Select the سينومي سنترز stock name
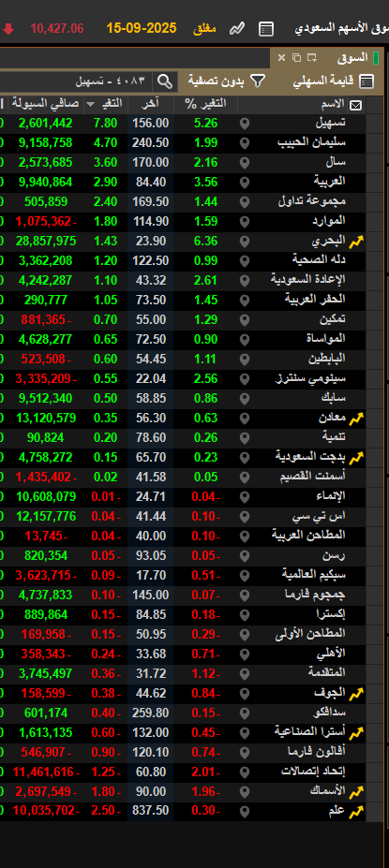 coord(311,378)
